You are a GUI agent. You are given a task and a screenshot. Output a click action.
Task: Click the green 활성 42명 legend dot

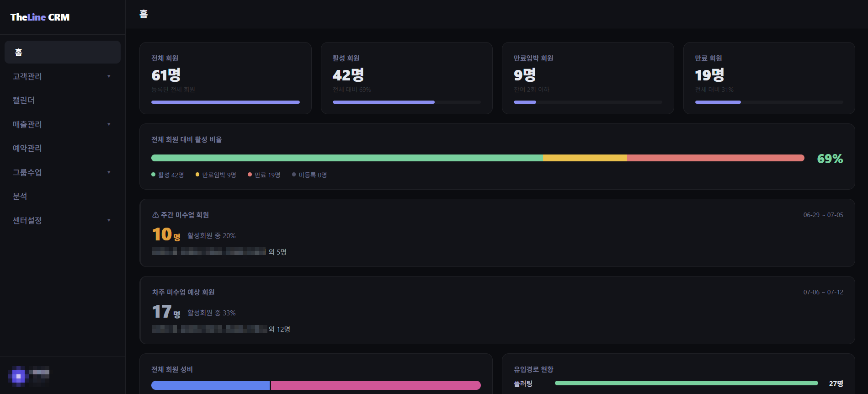click(x=153, y=175)
